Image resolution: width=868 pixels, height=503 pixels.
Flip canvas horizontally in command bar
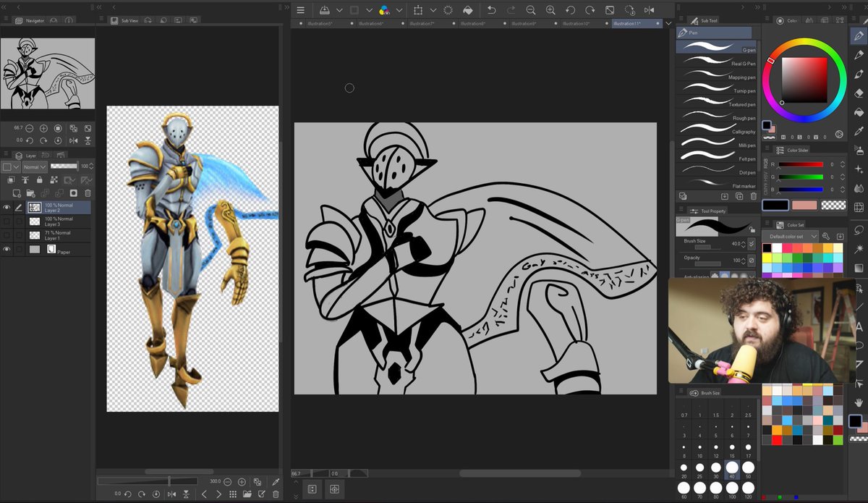click(649, 10)
